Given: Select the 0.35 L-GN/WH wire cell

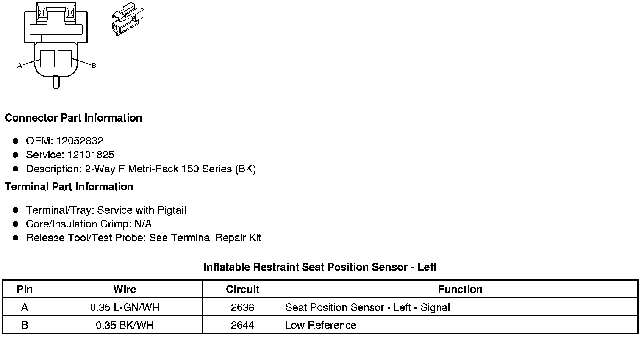Looking at the screenshot, I should click(125, 307).
